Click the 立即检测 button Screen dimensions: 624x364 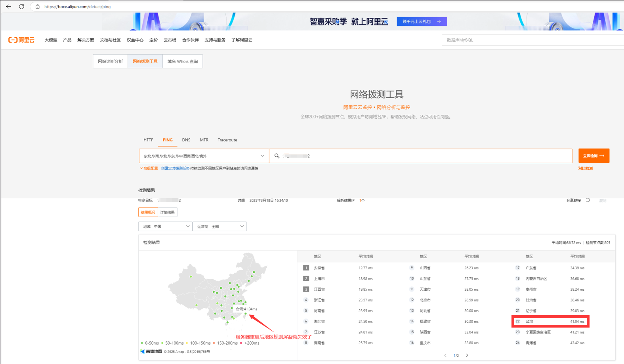click(594, 156)
